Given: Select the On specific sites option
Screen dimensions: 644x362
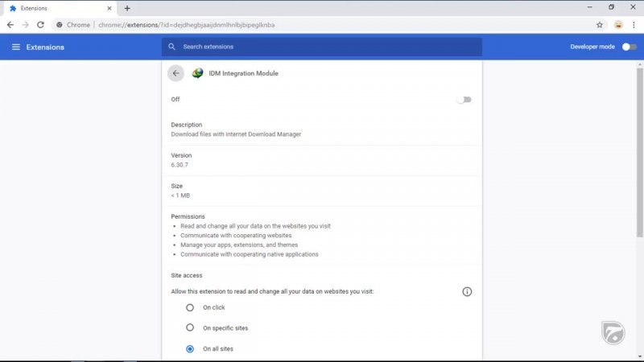Looking at the screenshot, I should coord(190,328).
